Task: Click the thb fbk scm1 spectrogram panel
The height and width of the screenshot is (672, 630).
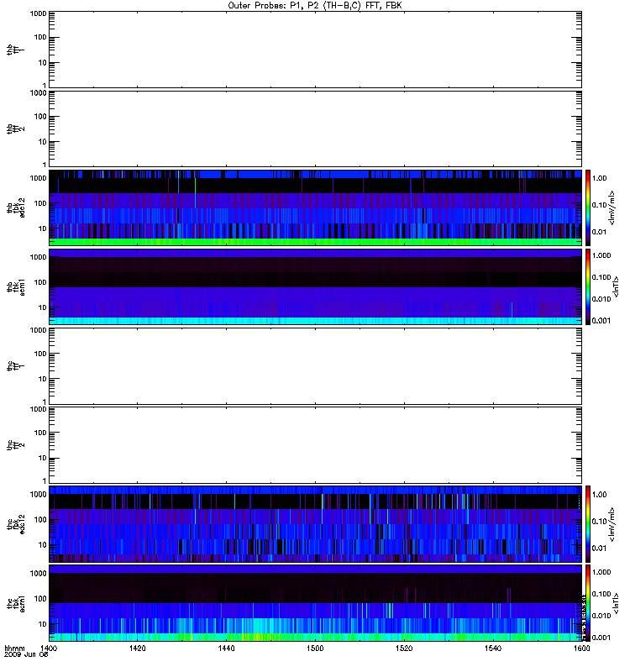Action: point(315,286)
